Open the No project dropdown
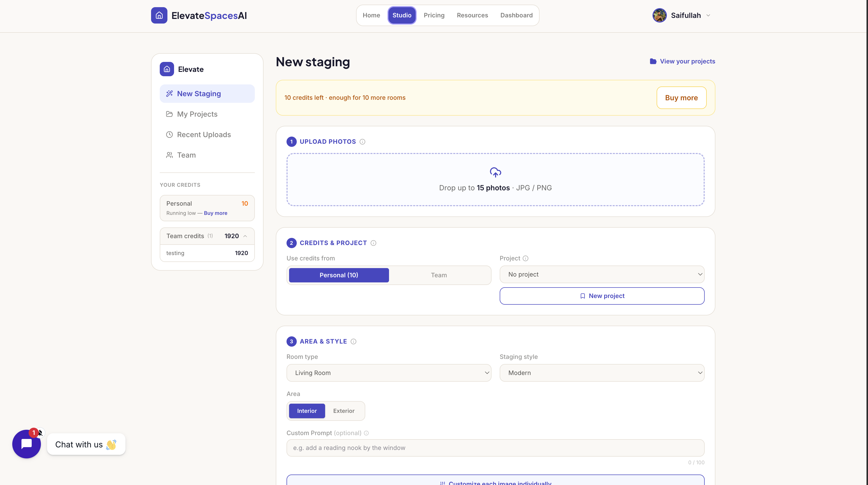This screenshot has width=868, height=485. click(602, 274)
